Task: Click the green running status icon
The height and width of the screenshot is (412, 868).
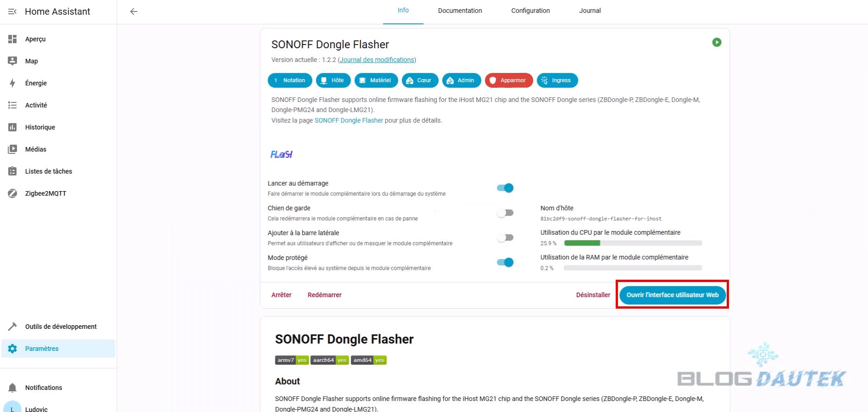Action: [717, 42]
